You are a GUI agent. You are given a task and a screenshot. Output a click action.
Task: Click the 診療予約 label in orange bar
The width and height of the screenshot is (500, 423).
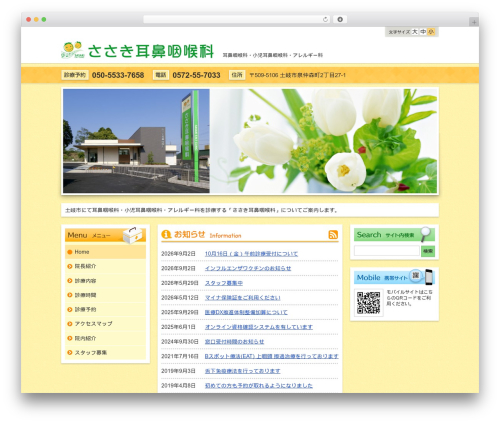(75, 75)
